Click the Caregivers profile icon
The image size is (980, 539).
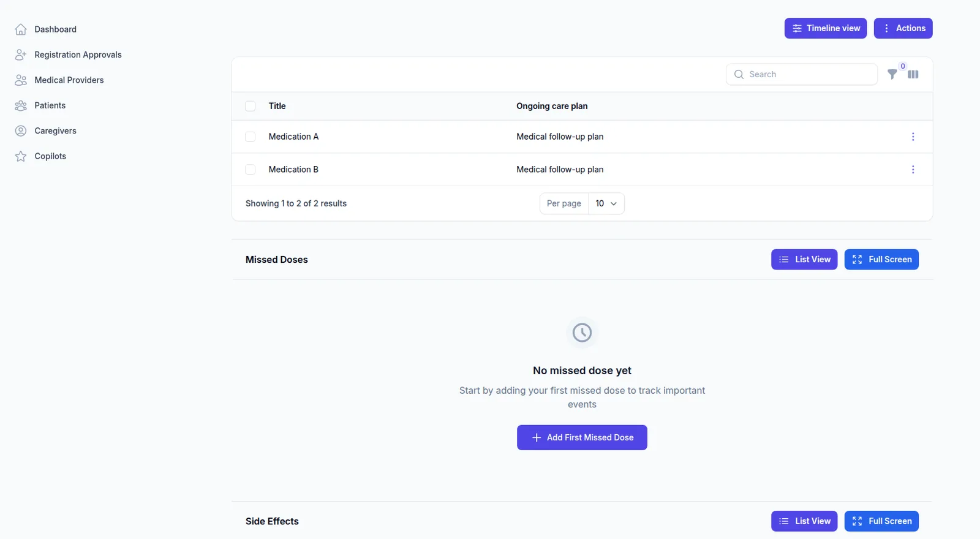21,131
